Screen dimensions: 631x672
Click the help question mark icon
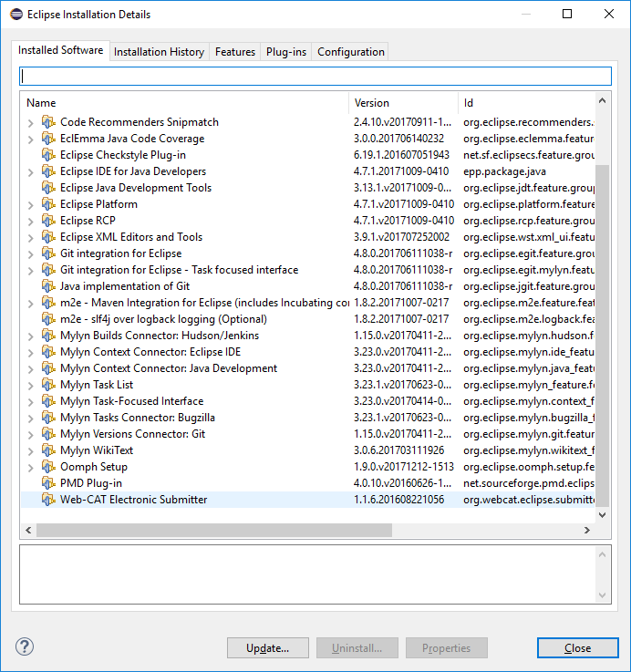click(25, 647)
